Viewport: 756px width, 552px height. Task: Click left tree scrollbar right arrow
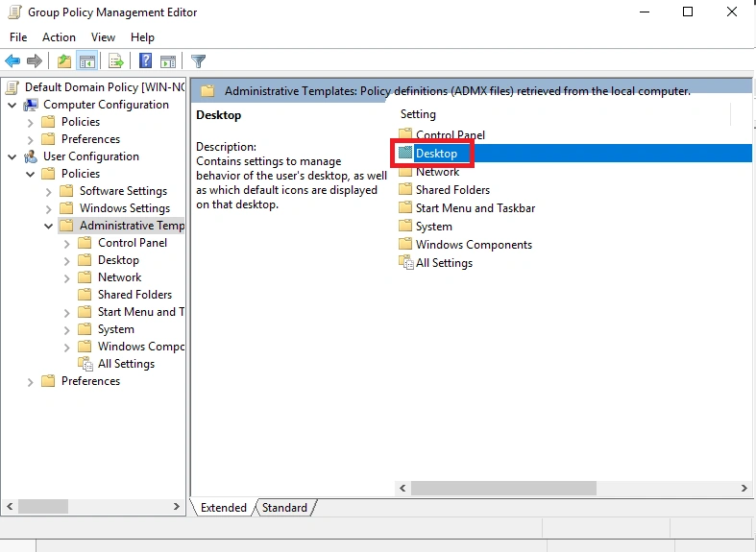tap(177, 506)
